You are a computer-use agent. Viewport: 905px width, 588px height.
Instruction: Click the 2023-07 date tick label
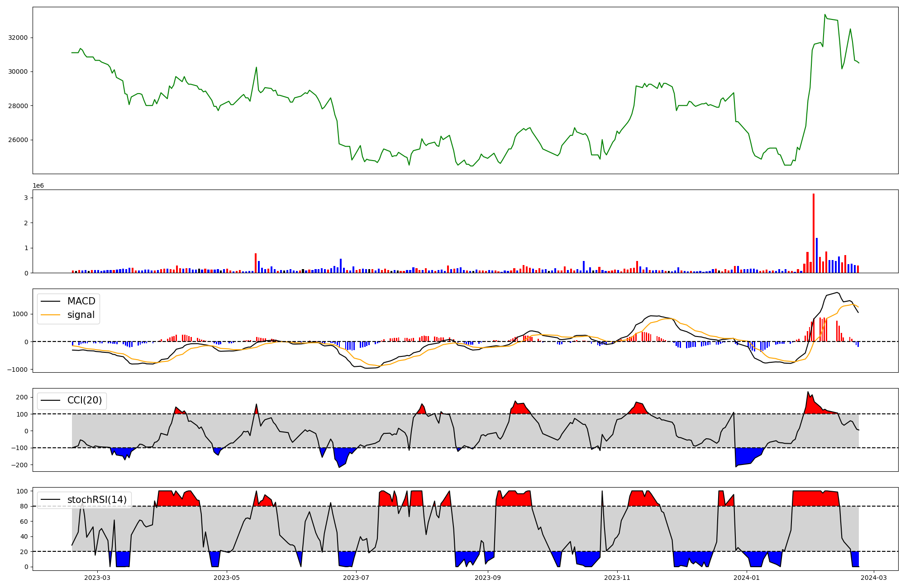tap(356, 578)
